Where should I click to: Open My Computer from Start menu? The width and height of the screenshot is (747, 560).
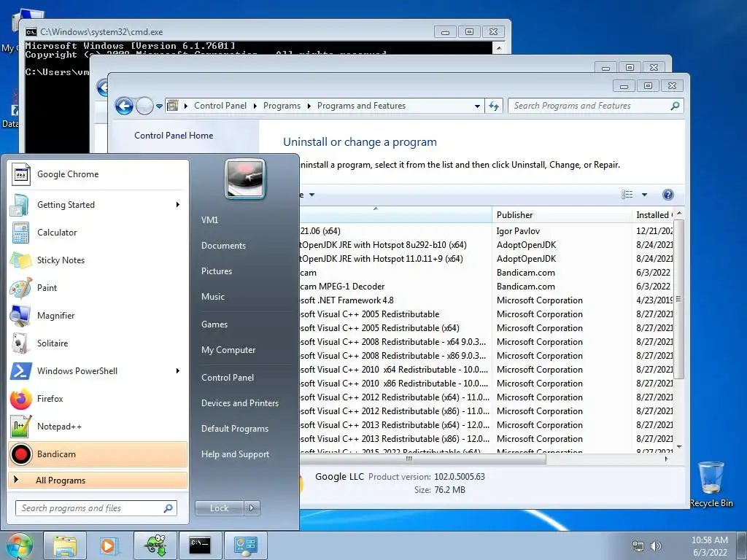[x=228, y=350]
